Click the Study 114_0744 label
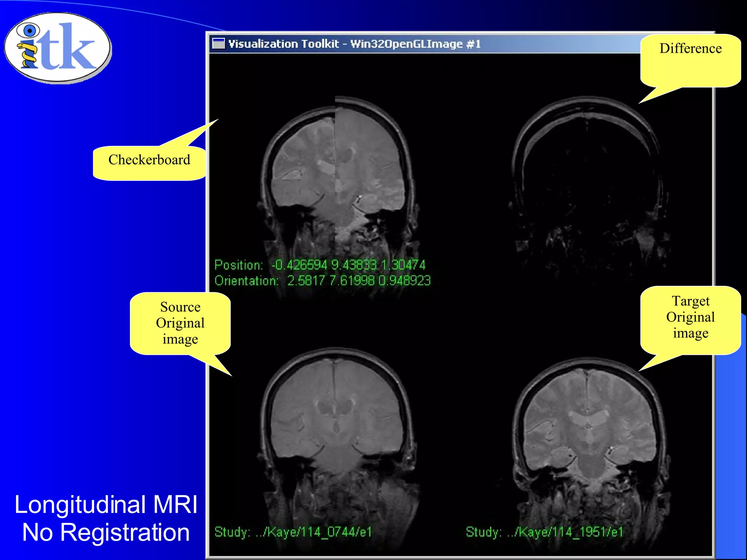 tap(293, 532)
